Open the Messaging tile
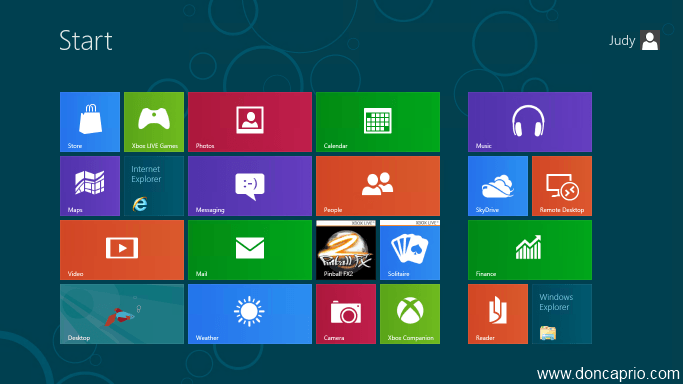The width and height of the screenshot is (683, 384). point(250,186)
